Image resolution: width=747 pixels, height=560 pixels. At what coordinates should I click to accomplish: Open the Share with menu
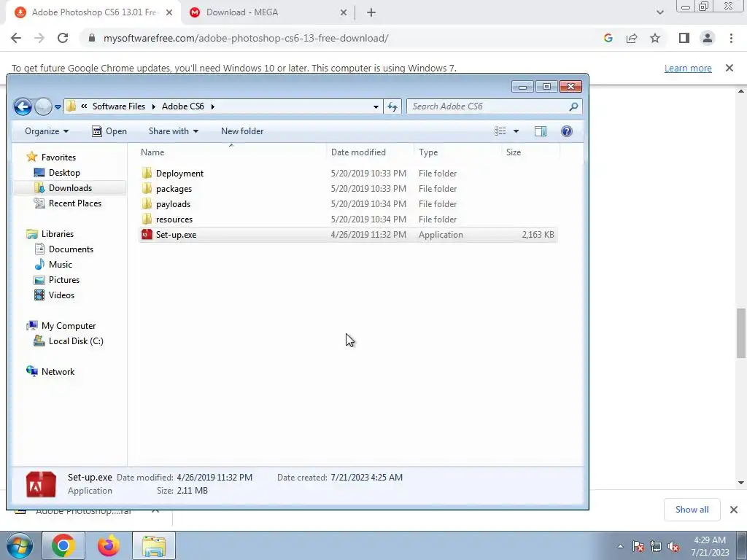174,131
